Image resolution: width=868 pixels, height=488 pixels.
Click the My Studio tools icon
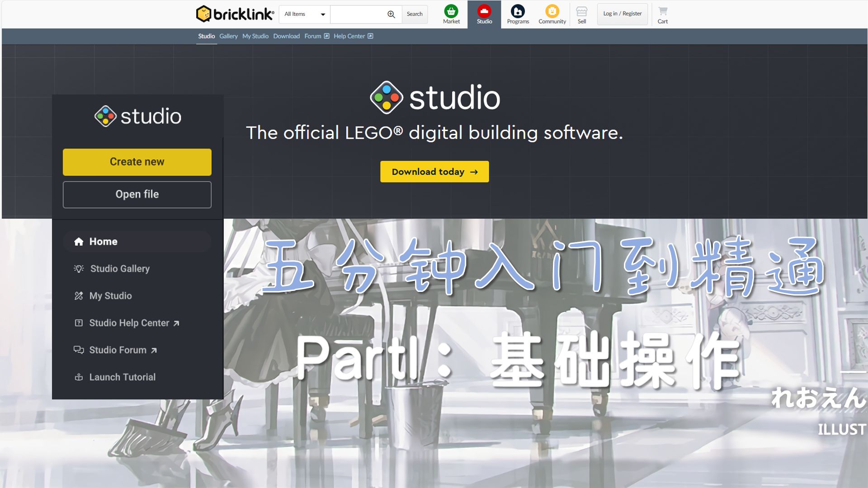click(x=79, y=296)
